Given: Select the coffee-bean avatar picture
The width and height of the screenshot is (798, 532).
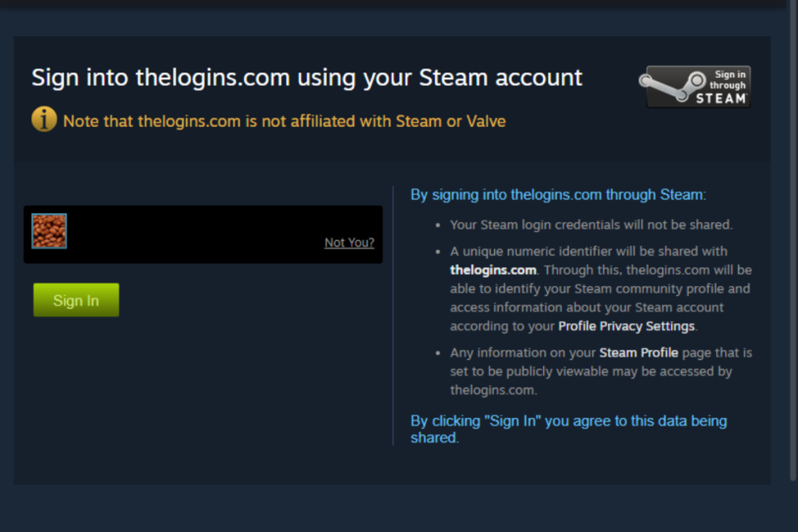Looking at the screenshot, I should 49,231.
